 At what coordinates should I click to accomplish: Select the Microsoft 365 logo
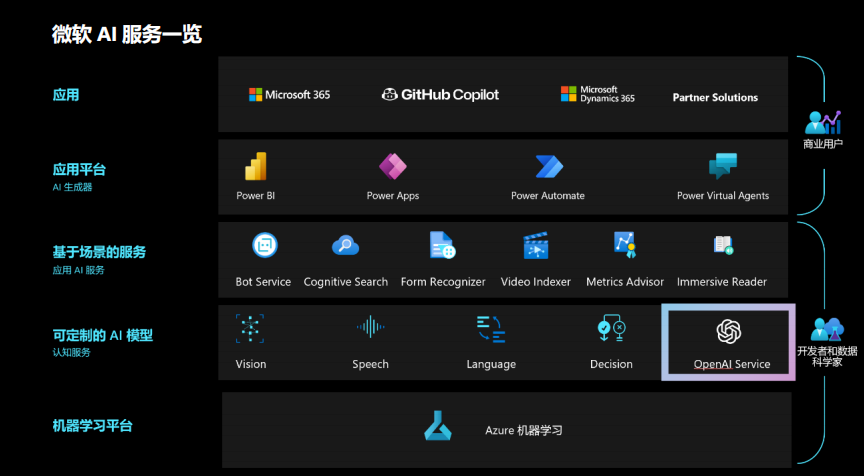click(289, 95)
